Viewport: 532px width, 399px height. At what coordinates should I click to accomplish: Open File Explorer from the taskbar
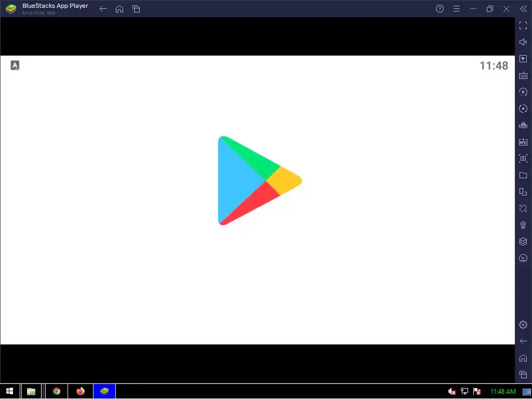point(31,391)
